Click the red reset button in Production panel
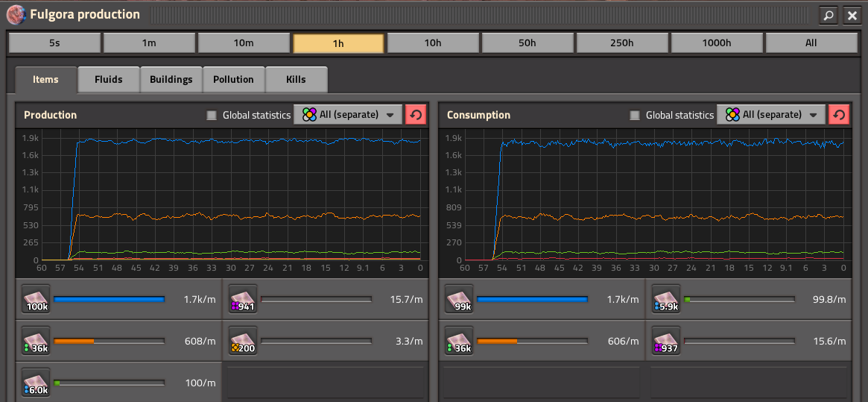 coord(416,115)
